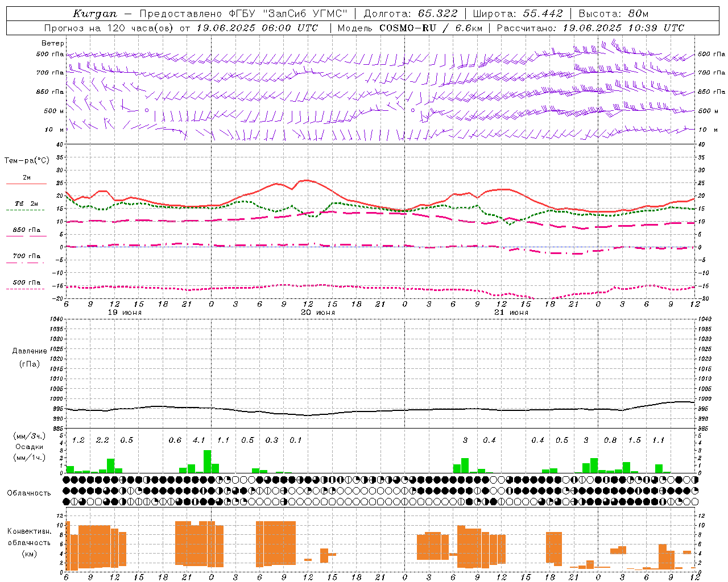728x582 pixels.
Task: Click the "Модель COSMO-RU / 6.6км" label
Action: tap(409, 28)
